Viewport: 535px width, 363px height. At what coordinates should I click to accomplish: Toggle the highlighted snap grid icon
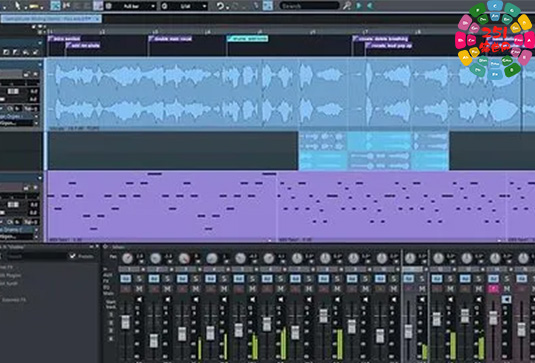(x=55, y=6)
